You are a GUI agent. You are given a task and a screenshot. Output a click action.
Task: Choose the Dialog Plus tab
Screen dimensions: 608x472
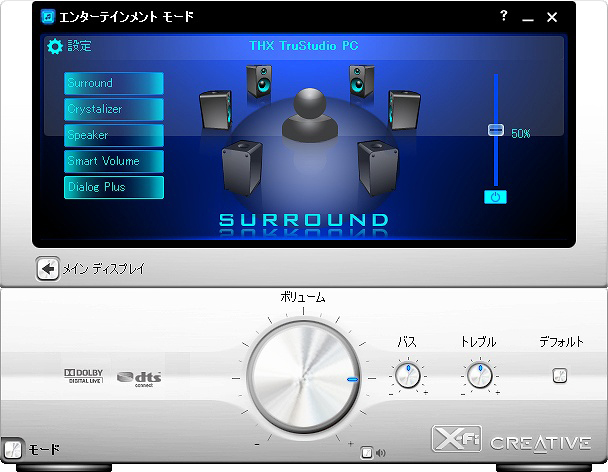point(114,187)
